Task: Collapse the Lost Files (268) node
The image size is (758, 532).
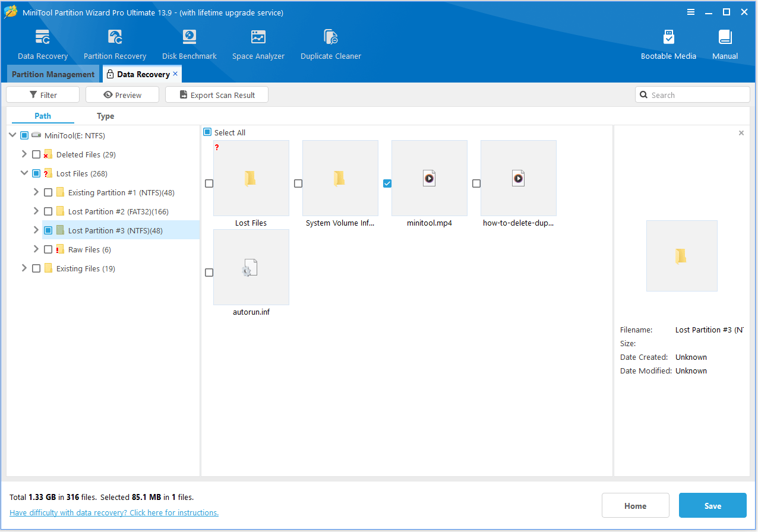Action: pyautogui.click(x=24, y=173)
